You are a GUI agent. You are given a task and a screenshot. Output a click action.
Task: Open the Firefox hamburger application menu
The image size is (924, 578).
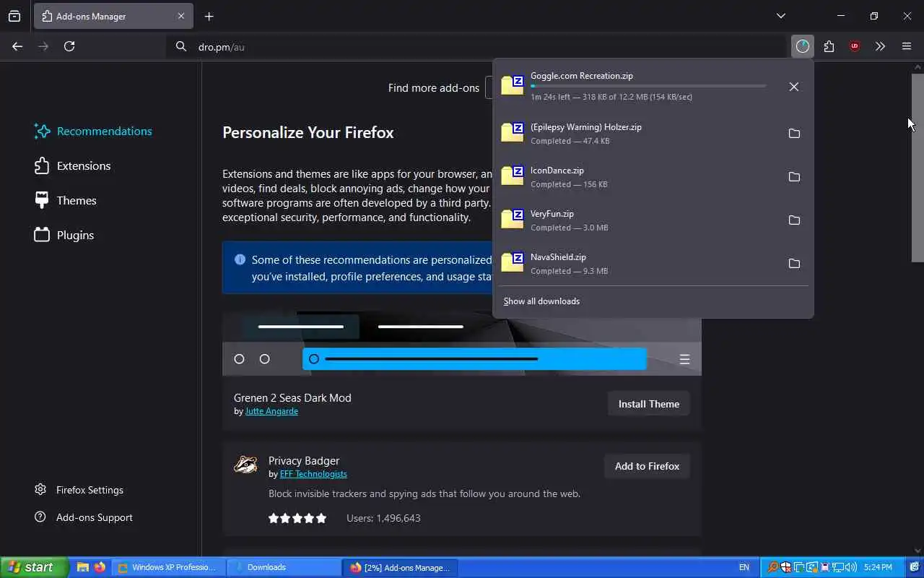click(x=907, y=46)
